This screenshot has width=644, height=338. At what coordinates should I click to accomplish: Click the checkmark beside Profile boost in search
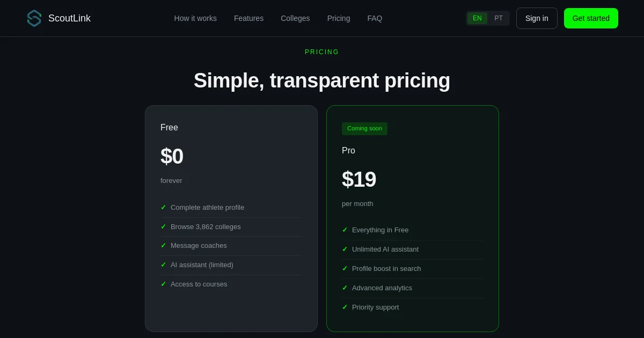pyautogui.click(x=345, y=268)
